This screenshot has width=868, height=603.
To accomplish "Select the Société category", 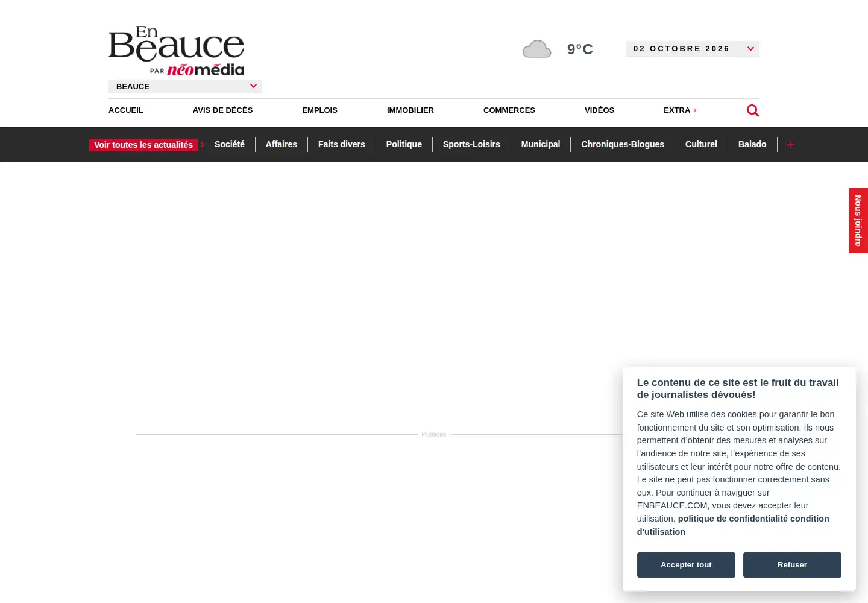I will click(x=230, y=144).
